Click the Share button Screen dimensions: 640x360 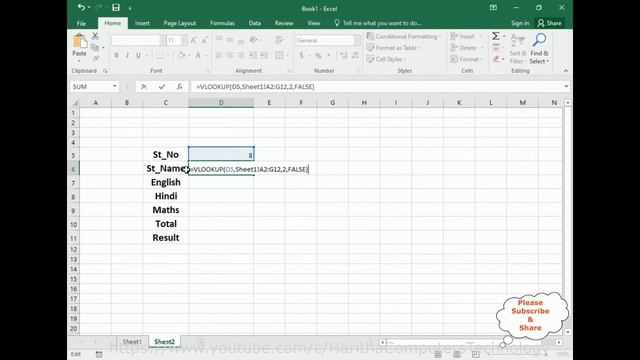click(549, 23)
